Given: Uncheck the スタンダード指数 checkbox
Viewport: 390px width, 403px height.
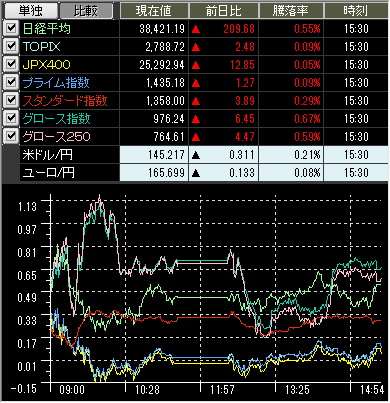Looking at the screenshot, I should click(x=11, y=100).
